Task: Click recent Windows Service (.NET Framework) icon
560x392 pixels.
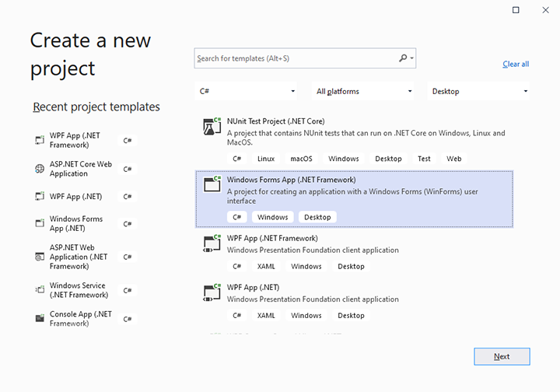Action: pos(40,289)
